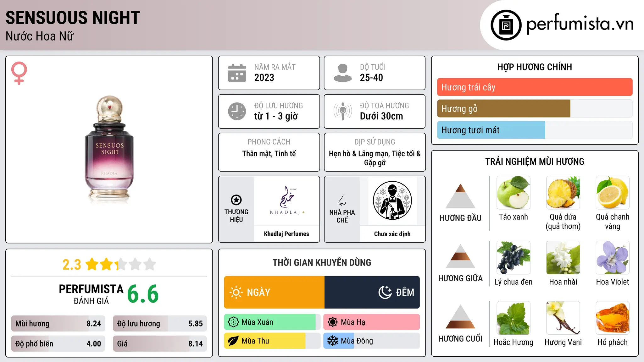Viewport: 644px width, 362px height.
Task: Click the Mùi hương 8.24 score bar
Action: point(58,323)
